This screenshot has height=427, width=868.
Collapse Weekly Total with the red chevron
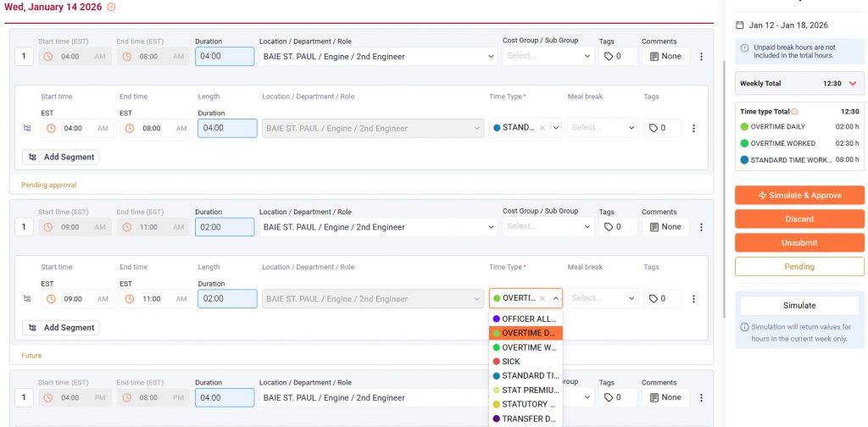(853, 84)
